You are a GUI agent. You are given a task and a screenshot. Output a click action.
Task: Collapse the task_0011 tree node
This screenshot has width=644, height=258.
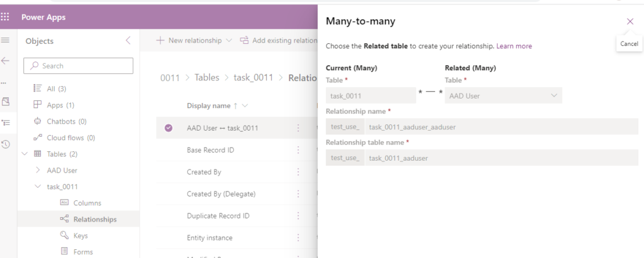pos(38,186)
